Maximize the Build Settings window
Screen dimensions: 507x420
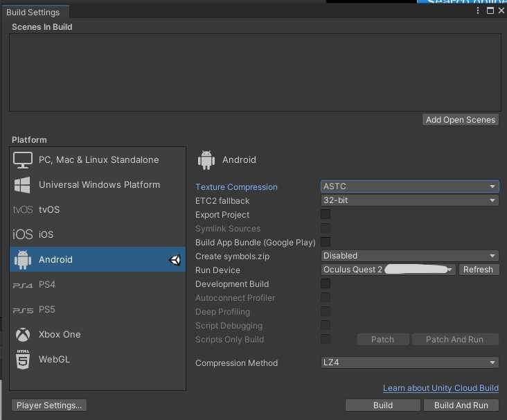(x=490, y=10)
